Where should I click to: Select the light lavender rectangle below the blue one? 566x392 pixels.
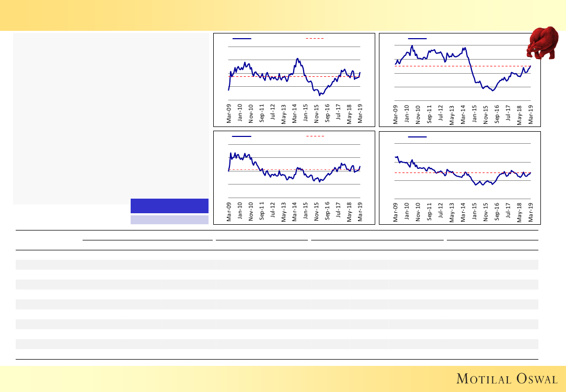(169, 220)
